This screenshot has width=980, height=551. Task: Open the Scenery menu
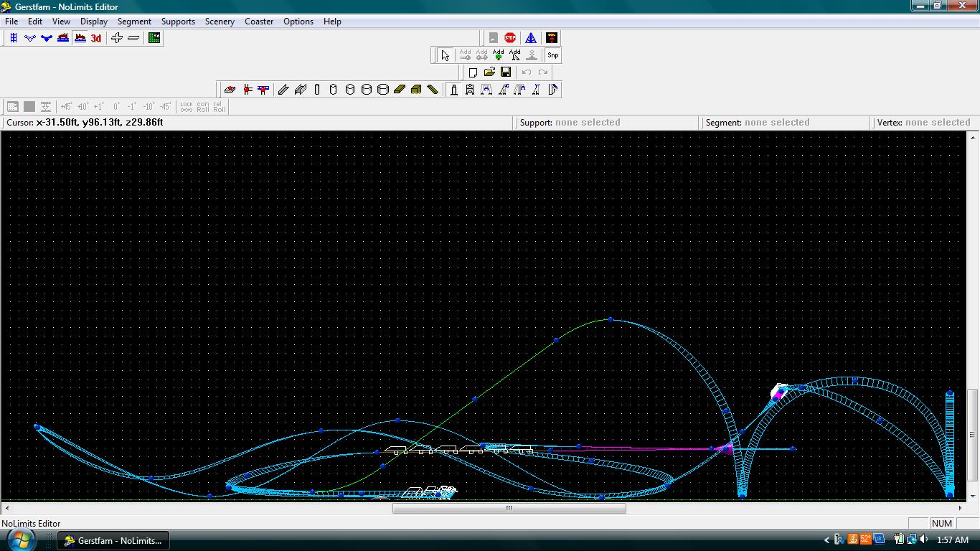coord(220,22)
